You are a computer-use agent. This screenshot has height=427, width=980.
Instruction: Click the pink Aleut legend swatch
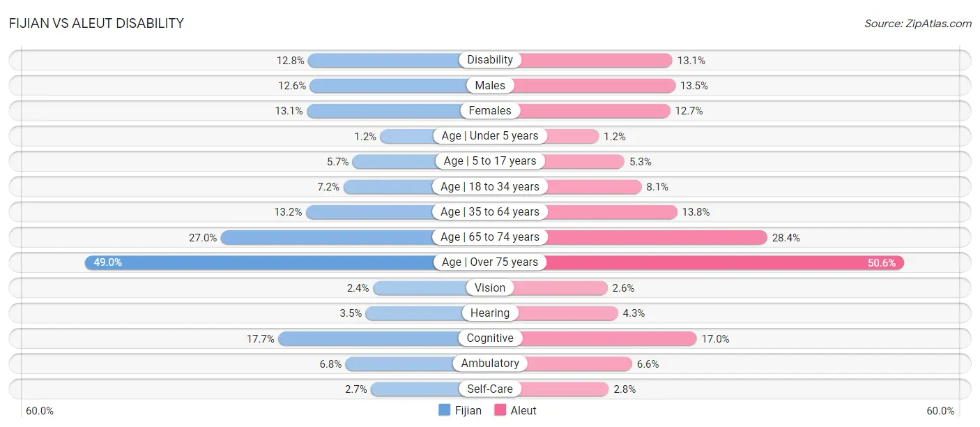pyautogui.click(x=500, y=410)
